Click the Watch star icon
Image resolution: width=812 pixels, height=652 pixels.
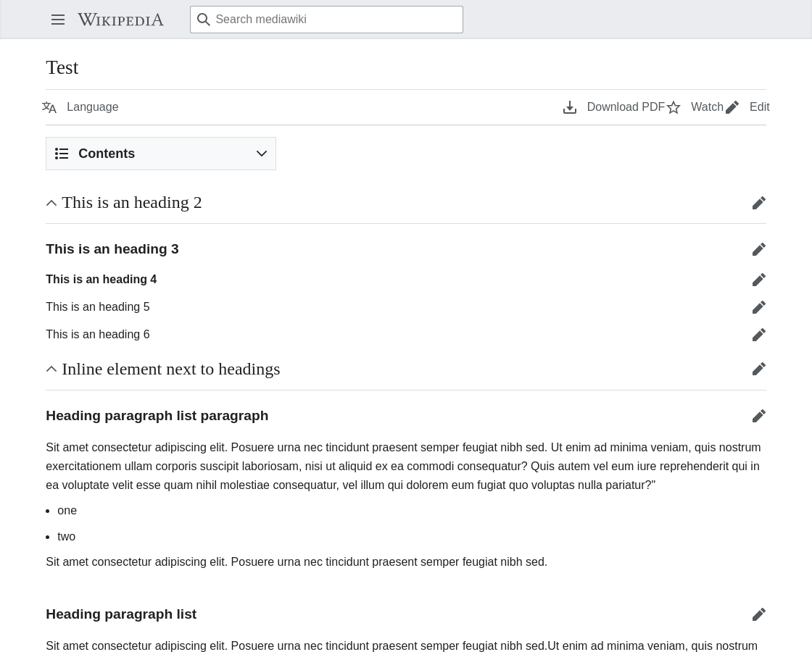point(674,107)
